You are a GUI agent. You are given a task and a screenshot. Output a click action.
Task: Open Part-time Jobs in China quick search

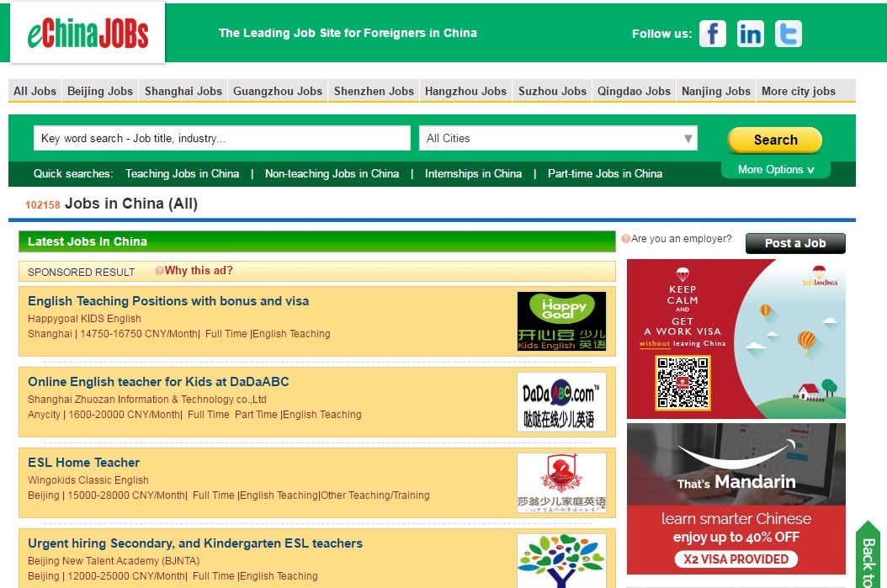pyautogui.click(x=605, y=173)
